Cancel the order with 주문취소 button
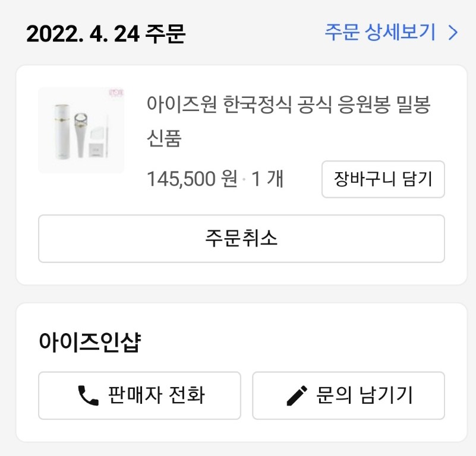The height and width of the screenshot is (456, 476). [241, 239]
